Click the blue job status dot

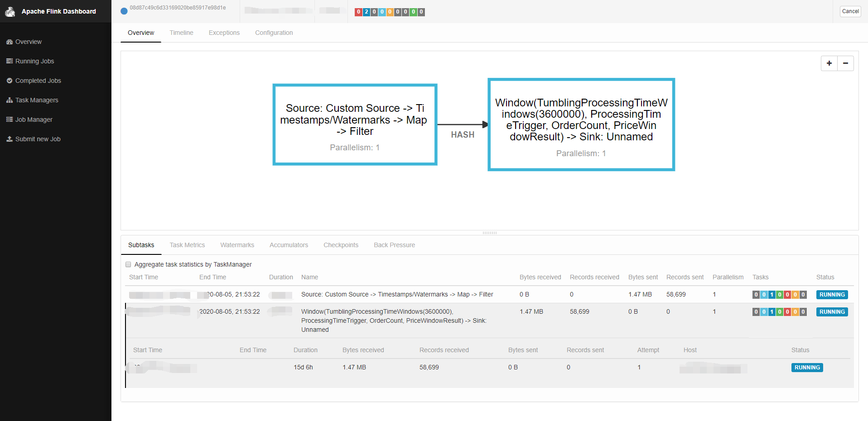click(x=124, y=11)
